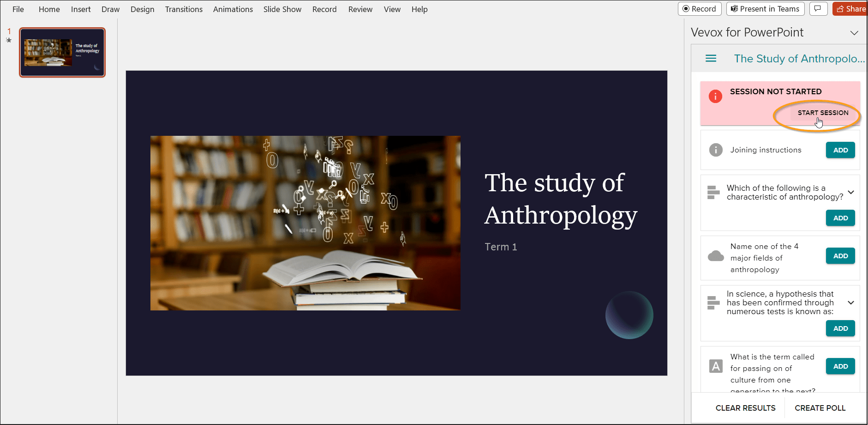
Task: Click Present in Teams
Action: [766, 9]
